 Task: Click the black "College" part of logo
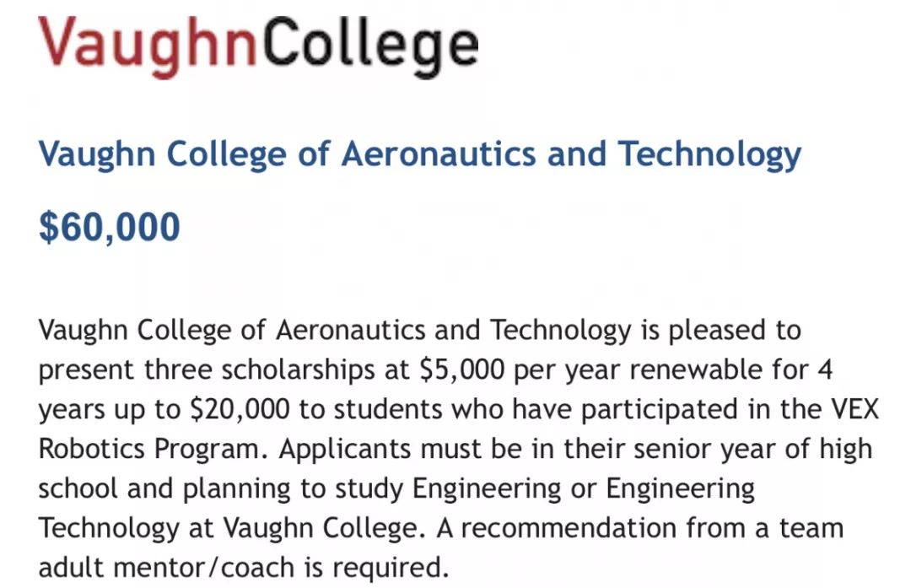pos(370,46)
